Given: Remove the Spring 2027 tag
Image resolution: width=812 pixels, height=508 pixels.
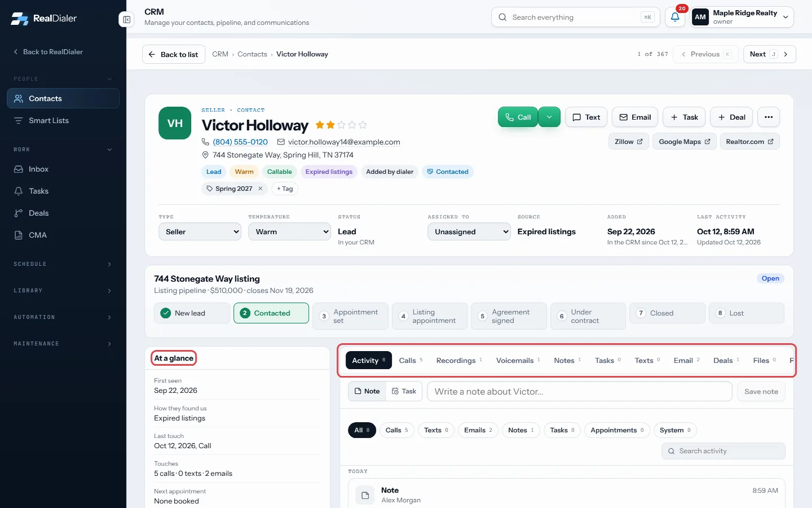Looking at the screenshot, I should (261, 189).
